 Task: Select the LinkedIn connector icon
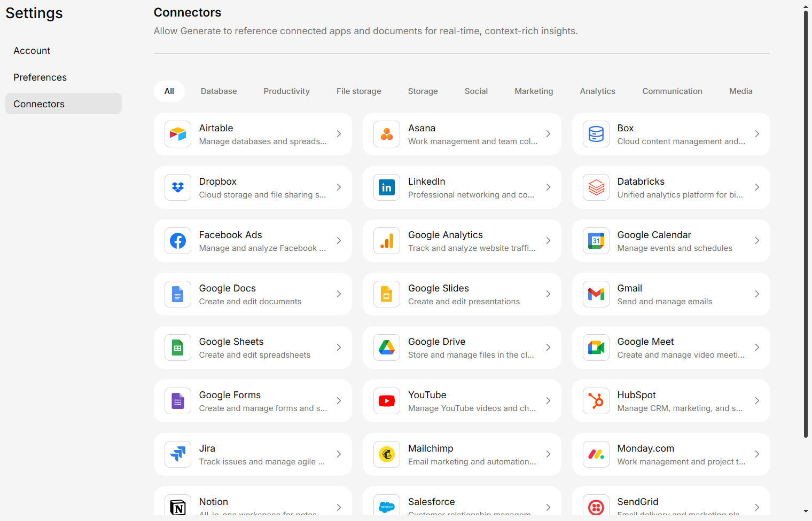[x=387, y=187]
